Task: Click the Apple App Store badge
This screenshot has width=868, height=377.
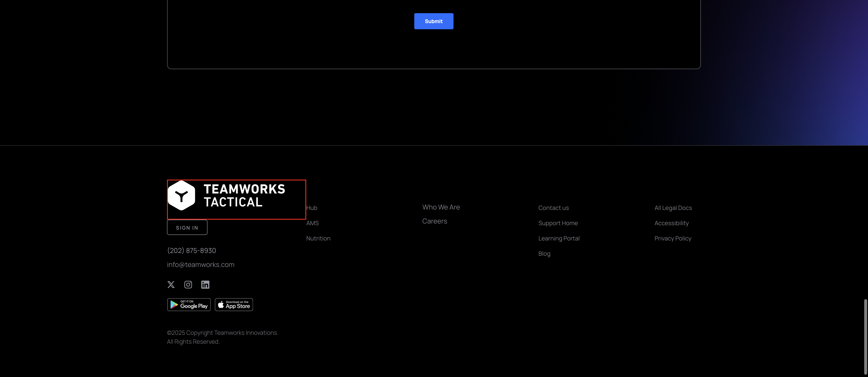Action: [x=234, y=305]
